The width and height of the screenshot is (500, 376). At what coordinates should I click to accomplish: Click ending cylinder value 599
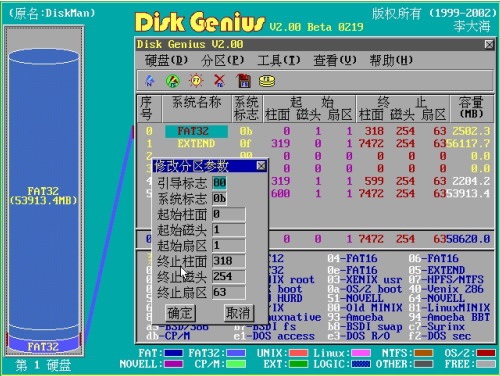coord(374,181)
